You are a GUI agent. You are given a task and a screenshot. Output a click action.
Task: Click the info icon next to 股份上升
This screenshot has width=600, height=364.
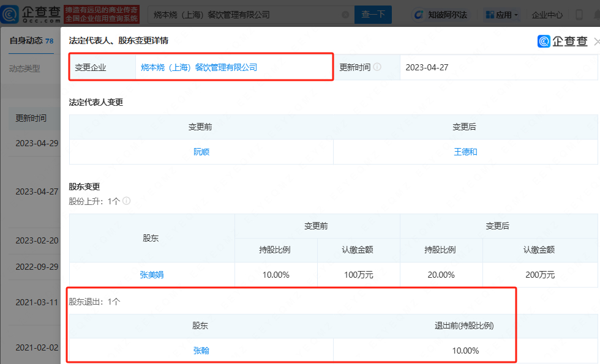pos(126,201)
